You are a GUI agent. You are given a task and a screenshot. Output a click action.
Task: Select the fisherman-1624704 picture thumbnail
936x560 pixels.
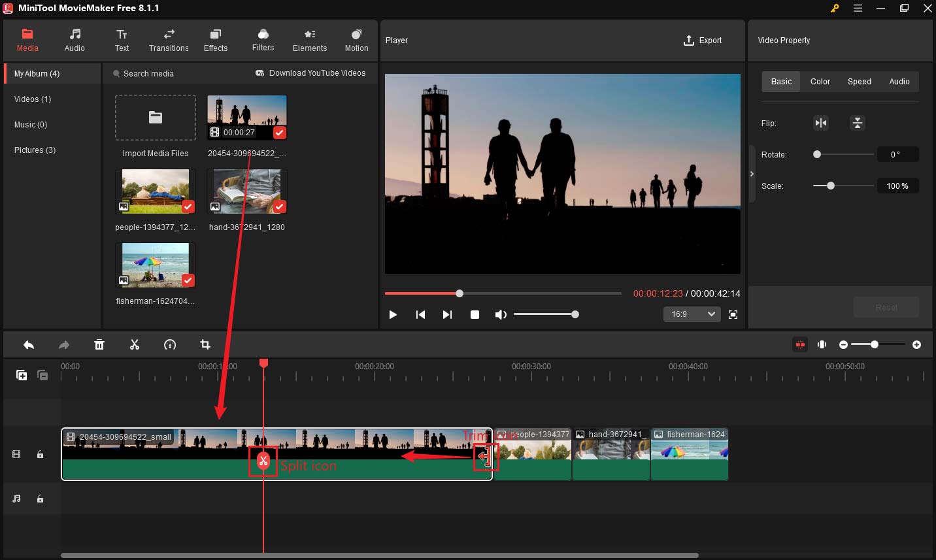pos(156,265)
